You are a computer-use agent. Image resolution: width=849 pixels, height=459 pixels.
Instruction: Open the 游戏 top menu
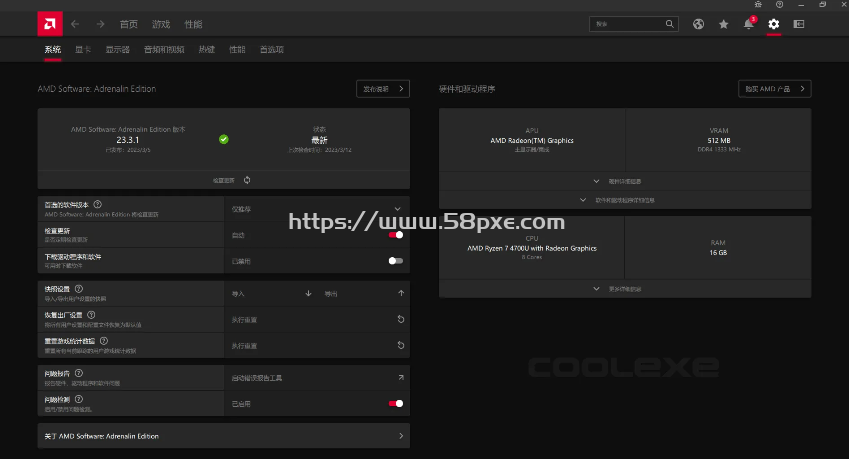point(161,24)
